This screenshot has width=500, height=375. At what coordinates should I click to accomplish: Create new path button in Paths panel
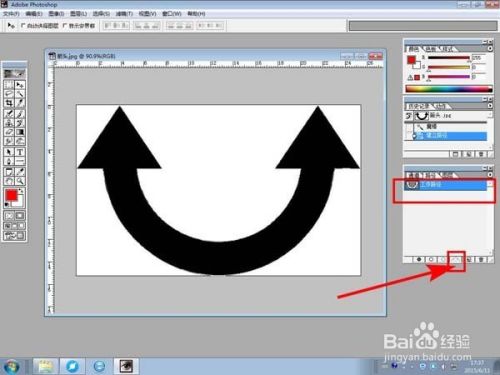pos(469,259)
